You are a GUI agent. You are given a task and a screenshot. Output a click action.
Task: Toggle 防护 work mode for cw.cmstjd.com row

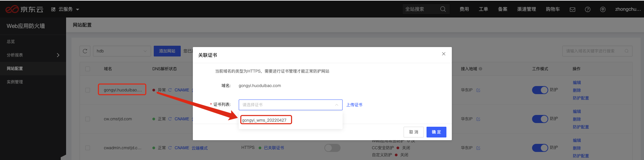point(540,119)
